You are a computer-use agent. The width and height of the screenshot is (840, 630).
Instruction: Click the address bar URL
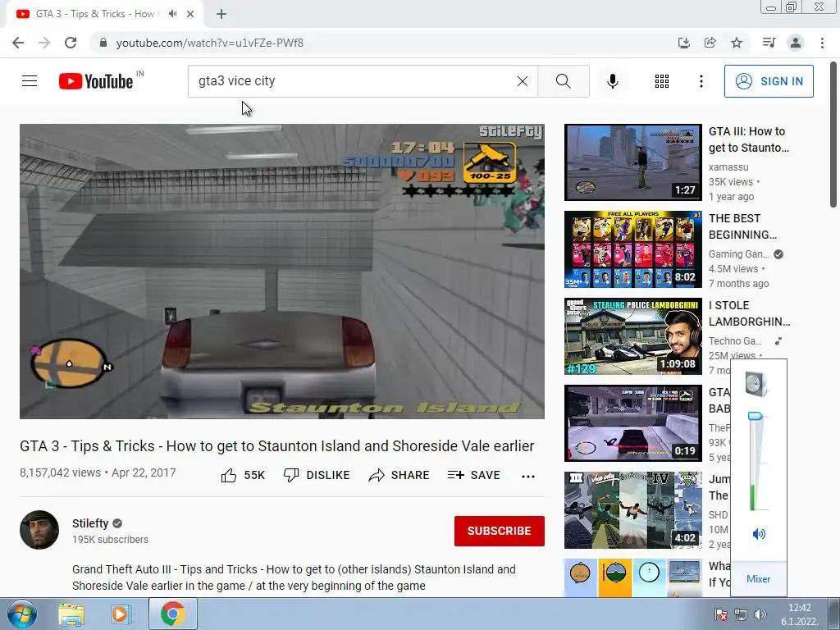click(209, 43)
